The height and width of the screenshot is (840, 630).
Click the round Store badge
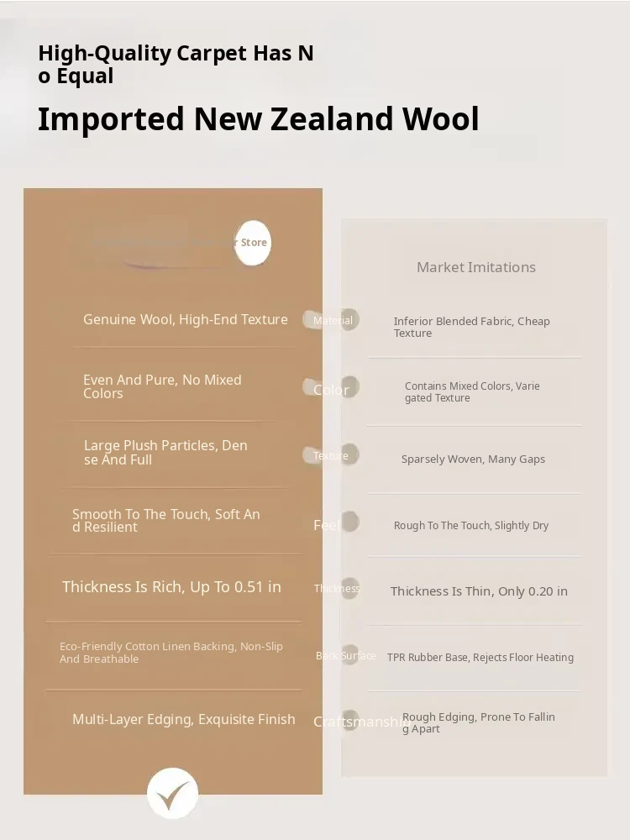coord(253,243)
